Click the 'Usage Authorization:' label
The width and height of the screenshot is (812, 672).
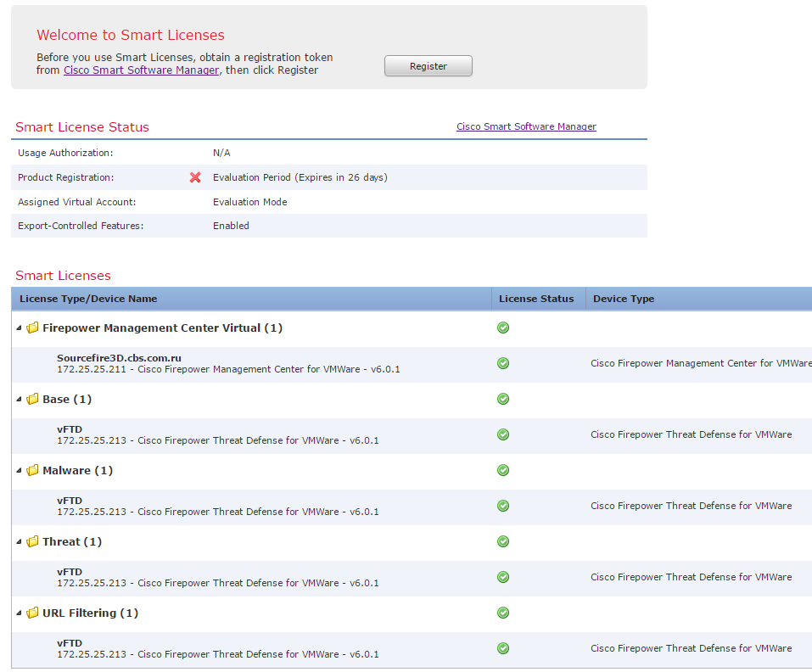point(65,153)
